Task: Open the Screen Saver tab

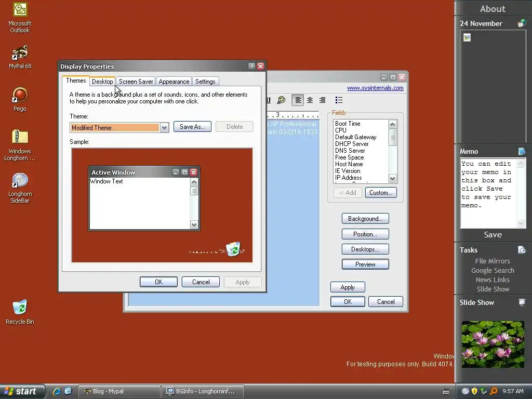Action: pyautogui.click(x=136, y=82)
